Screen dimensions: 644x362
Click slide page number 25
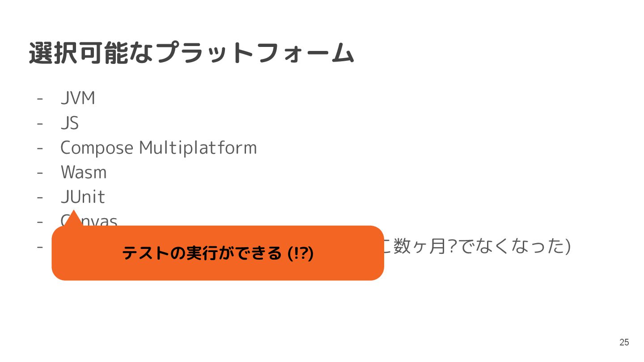coord(624,342)
